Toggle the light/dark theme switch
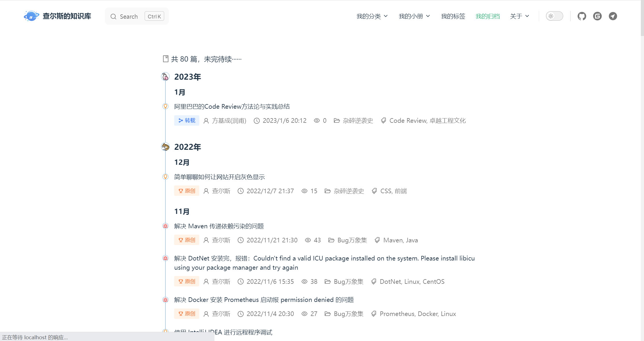Screen dimensions: 644x341 [554, 16]
